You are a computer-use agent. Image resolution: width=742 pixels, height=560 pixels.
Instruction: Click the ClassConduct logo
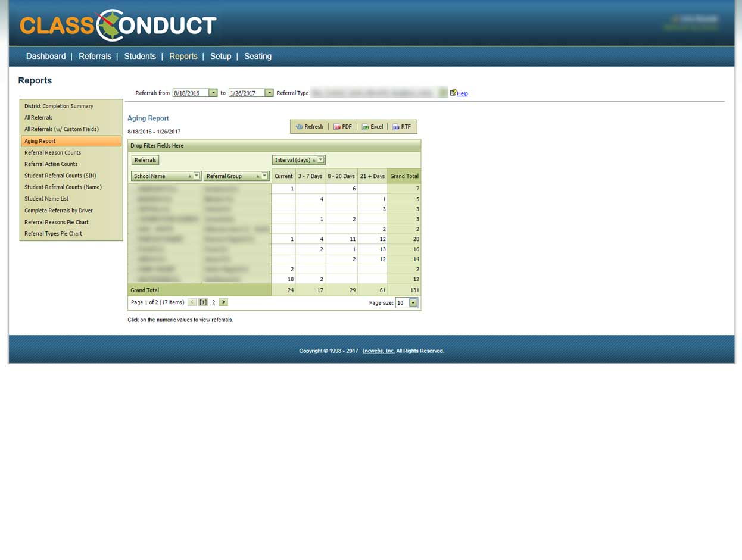pos(118,26)
